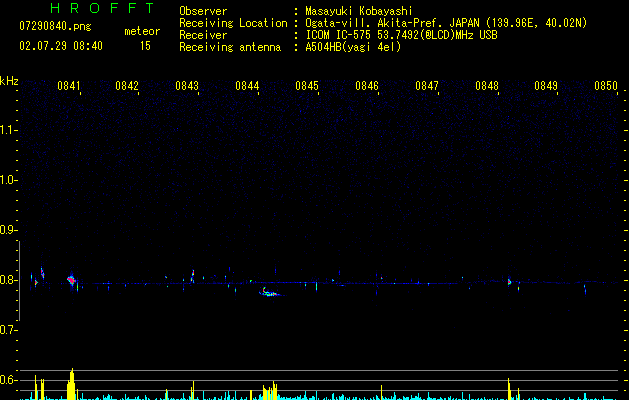Select antenna value A504HB(yagi 4el)

[353, 47]
